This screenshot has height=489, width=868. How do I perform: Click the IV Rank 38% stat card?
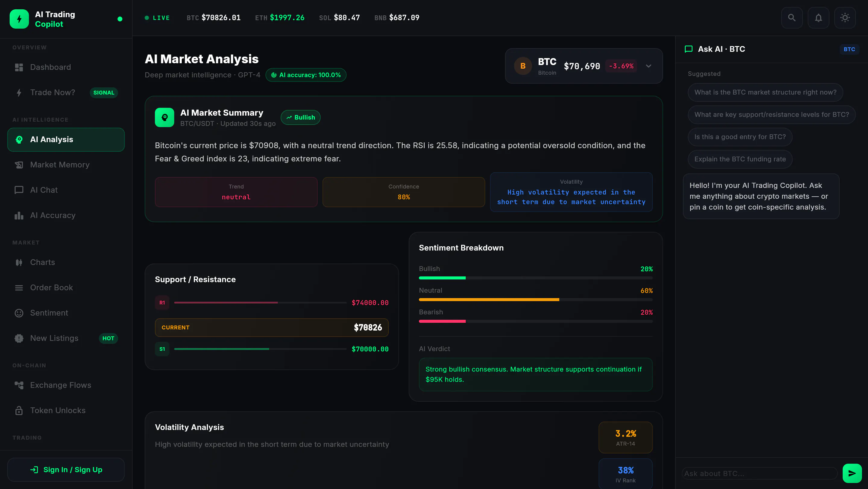tap(625, 474)
